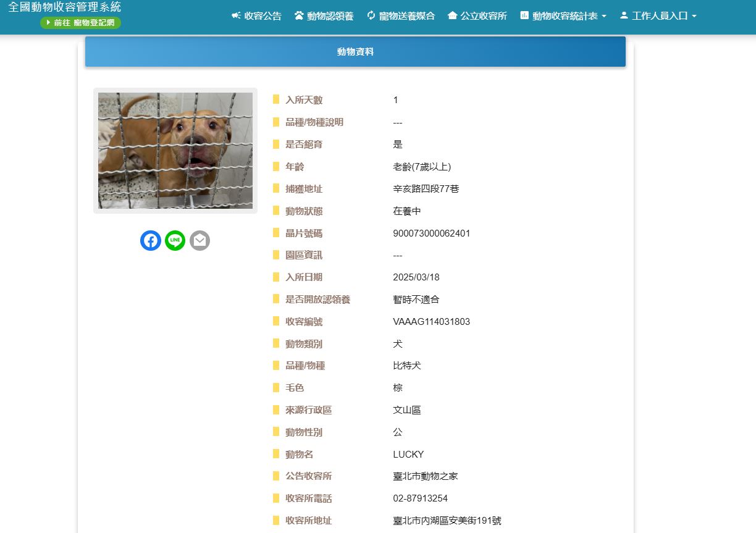Click house icon beside 公立收容所
This screenshot has width=756, height=533.
point(452,15)
